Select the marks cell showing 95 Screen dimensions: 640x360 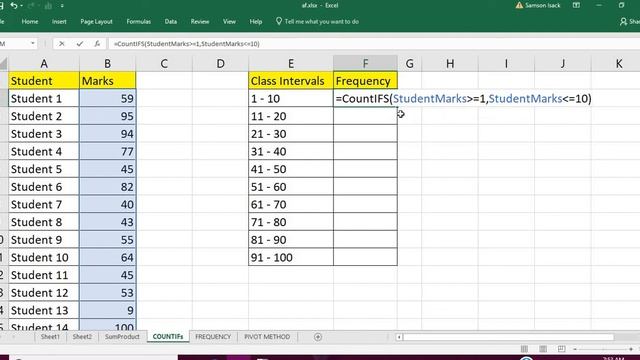point(107,116)
